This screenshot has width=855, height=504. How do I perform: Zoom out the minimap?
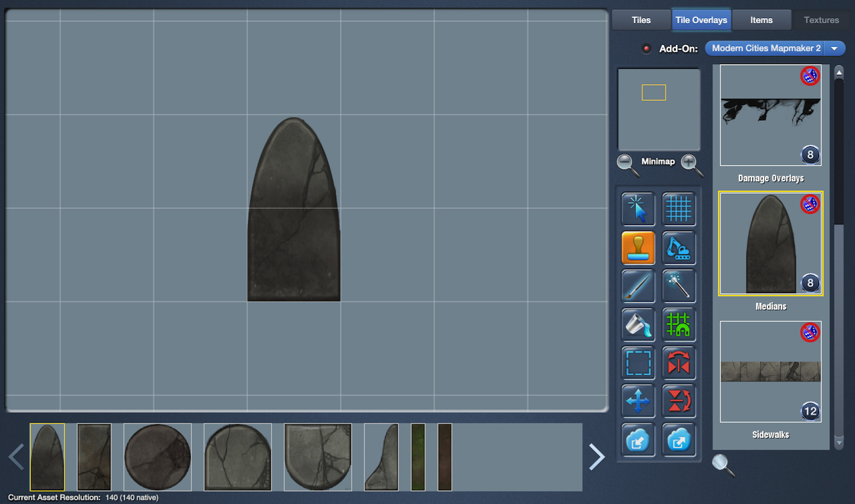tap(628, 164)
